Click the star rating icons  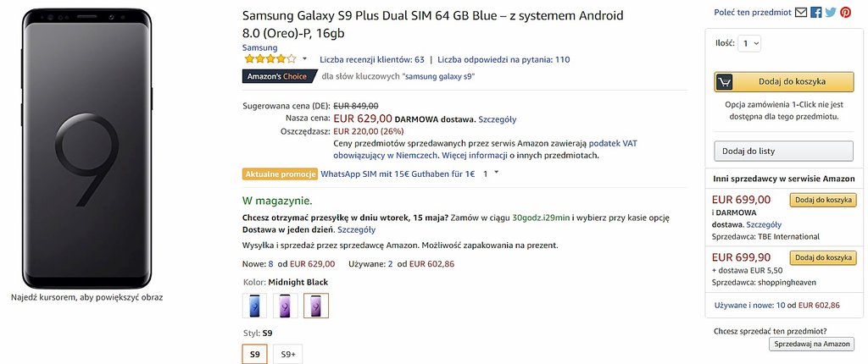(x=270, y=59)
